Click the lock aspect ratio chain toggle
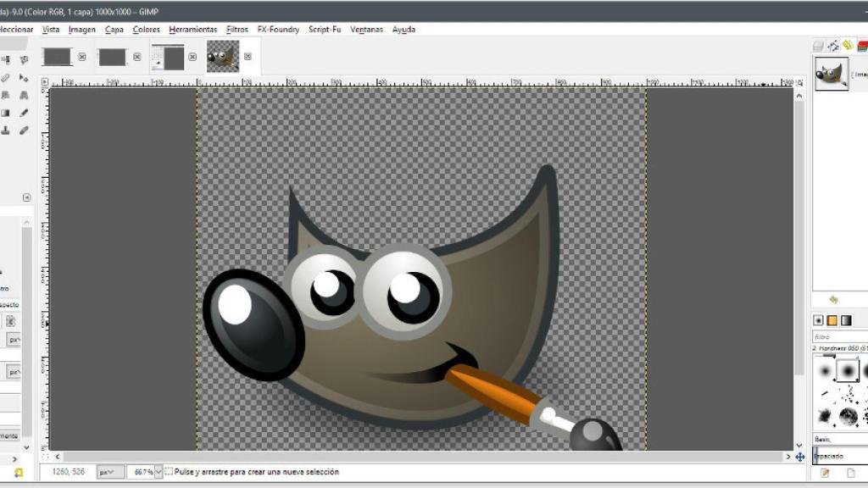Screen dimensions: 868x488 click(12, 320)
